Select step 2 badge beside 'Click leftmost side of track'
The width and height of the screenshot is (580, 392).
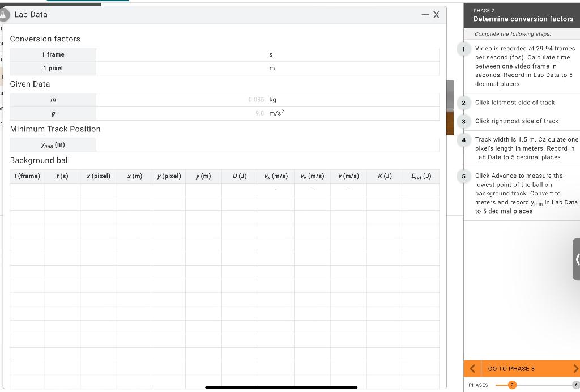pyautogui.click(x=463, y=103)
